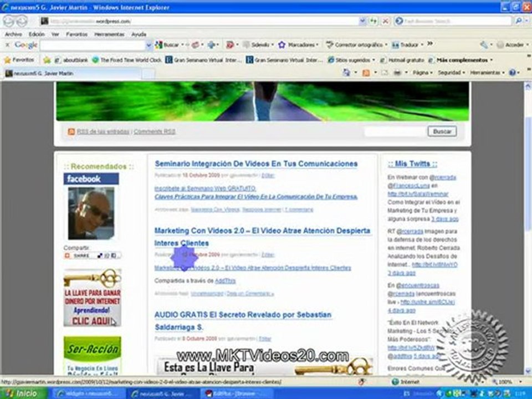Expand the 'Sitios sugeridos' dropdown
532x399 pixels.
374,60
